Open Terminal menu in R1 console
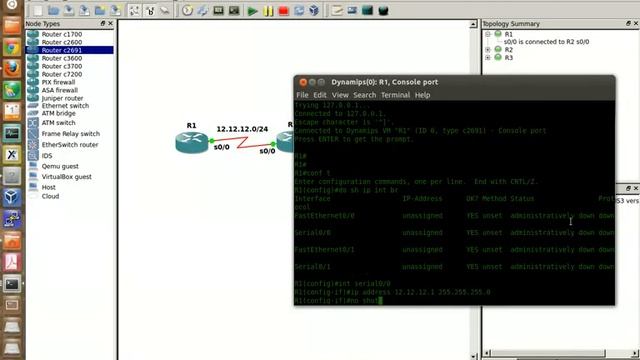Screen dimensions: 640x360 [x=395, y=95]
